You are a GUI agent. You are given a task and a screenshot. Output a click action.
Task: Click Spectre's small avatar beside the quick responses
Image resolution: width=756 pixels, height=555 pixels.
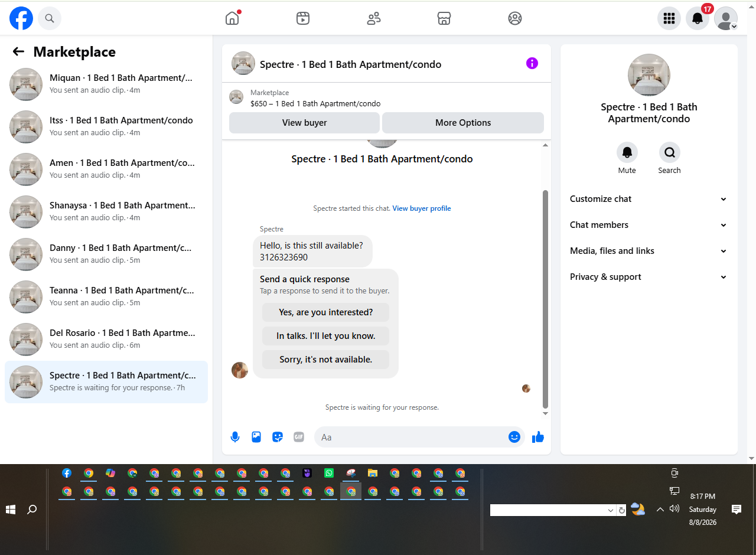[240, 370]
